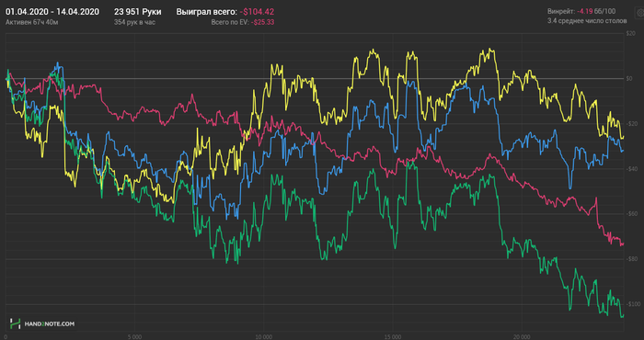Click the $20 label on the vertical axis

pos(631,34)
